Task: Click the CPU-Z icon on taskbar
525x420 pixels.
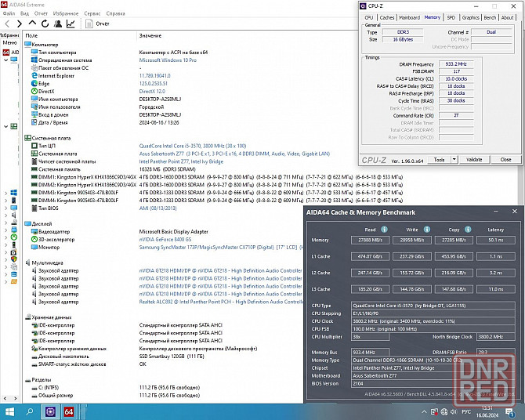Action: [x=51, y=411]
